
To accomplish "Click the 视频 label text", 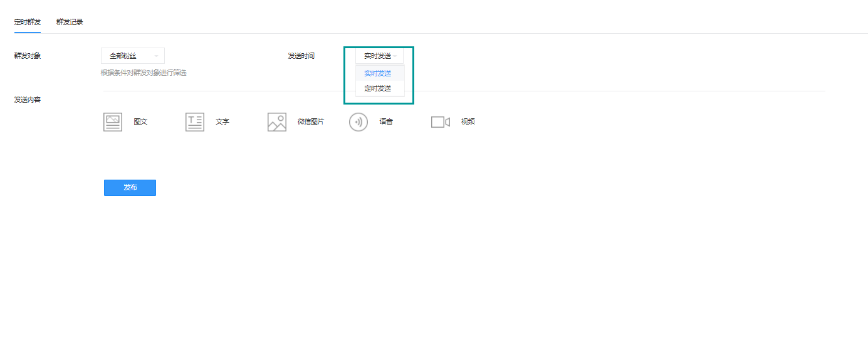I will (468, 121).
